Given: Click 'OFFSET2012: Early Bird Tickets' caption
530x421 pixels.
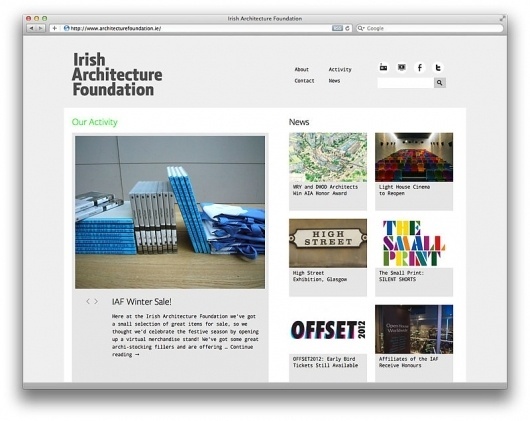Looking at the screenshot, I should click(325, 362).
